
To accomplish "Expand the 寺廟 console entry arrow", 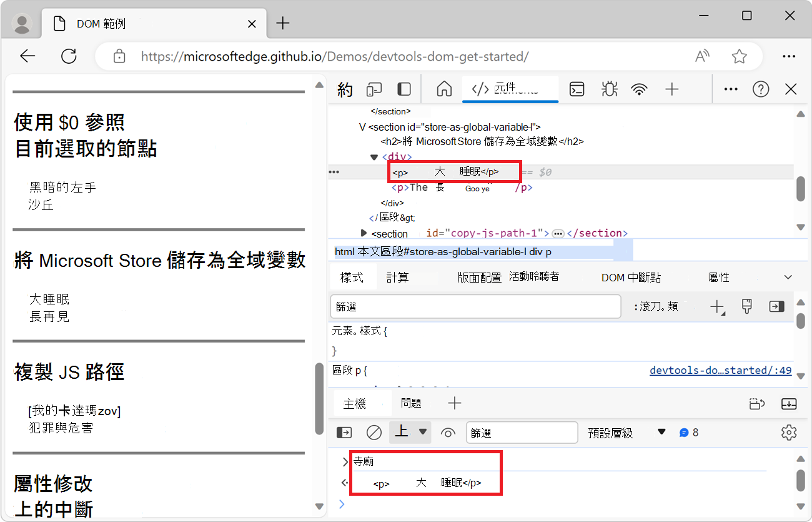I will pyautogui.click(x=345, y=462).
